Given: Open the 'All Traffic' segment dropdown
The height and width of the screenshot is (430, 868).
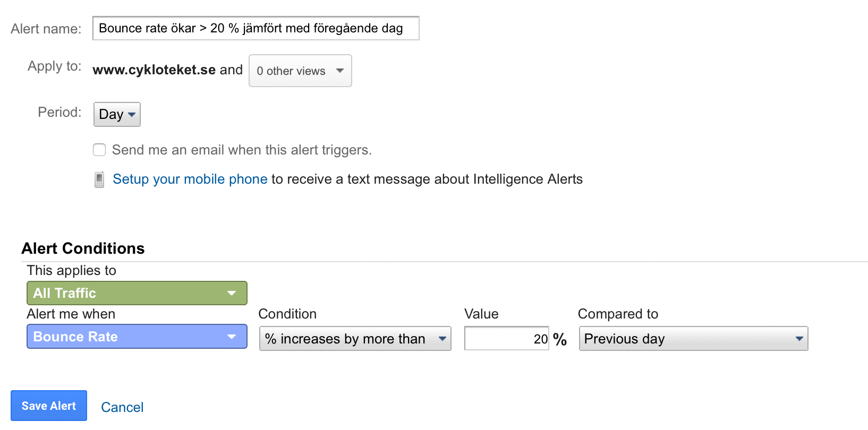Looking at the screenshot, I should 137,293.
